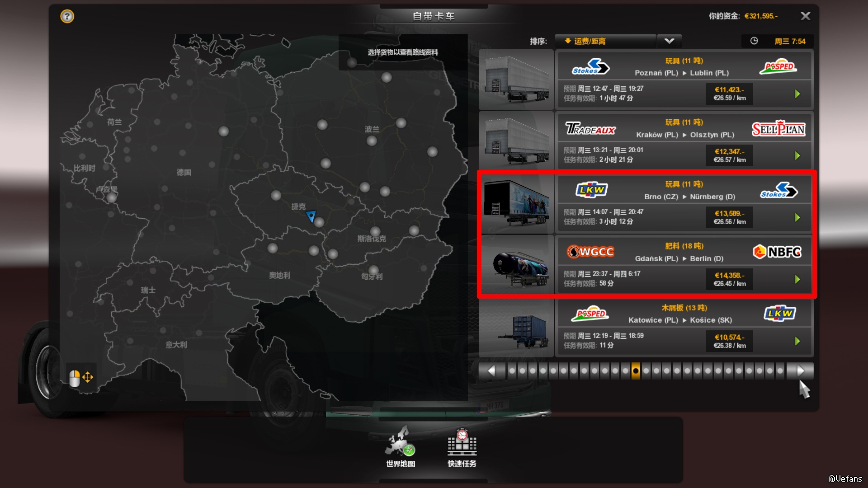Viewport: 868px width, 488px height.
Task: Go to previous job page arrow
Action: click(492, 371)
